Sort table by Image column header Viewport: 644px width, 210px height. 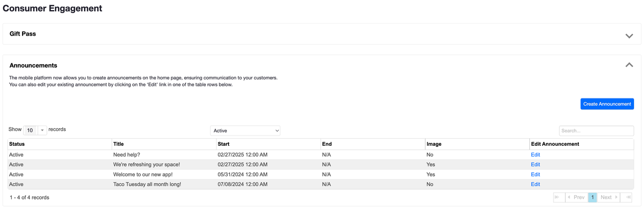(x=477, y=144)
